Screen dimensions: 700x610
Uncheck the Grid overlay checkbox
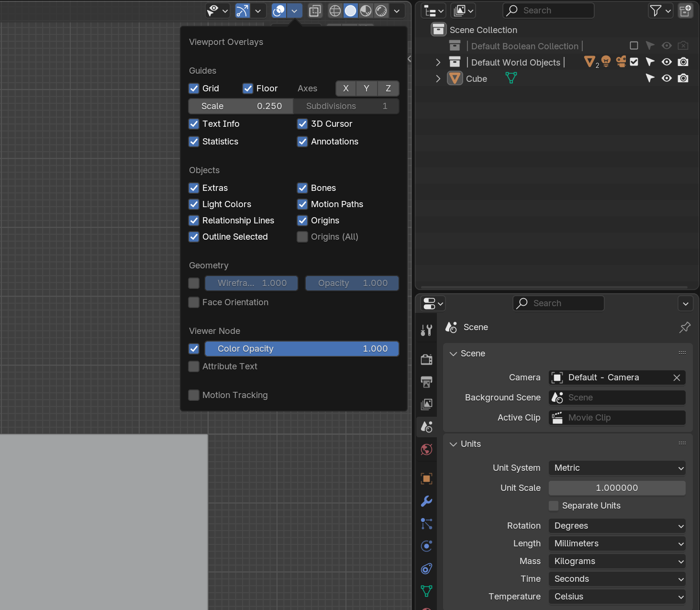pos(194,89)
